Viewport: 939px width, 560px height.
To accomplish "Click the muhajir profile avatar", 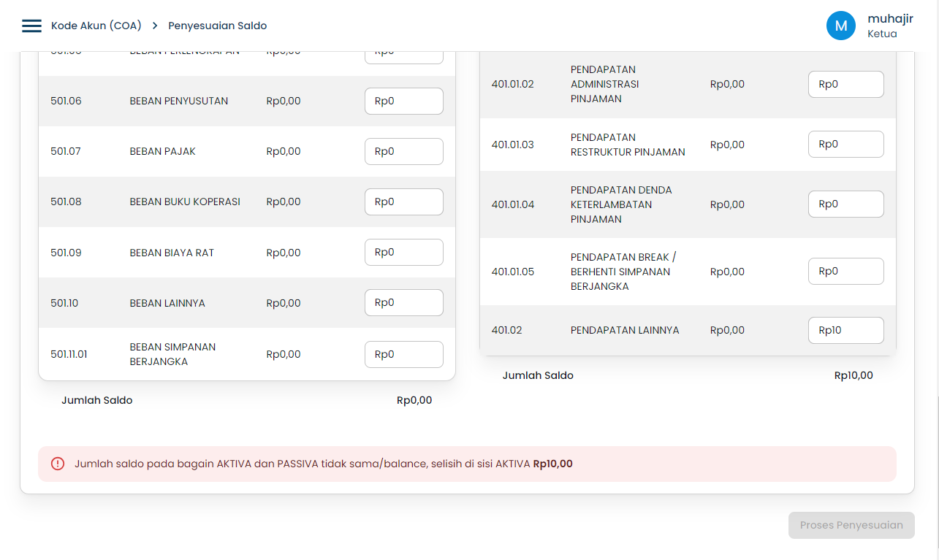I will pyautogui.click(x=841, y=25).
